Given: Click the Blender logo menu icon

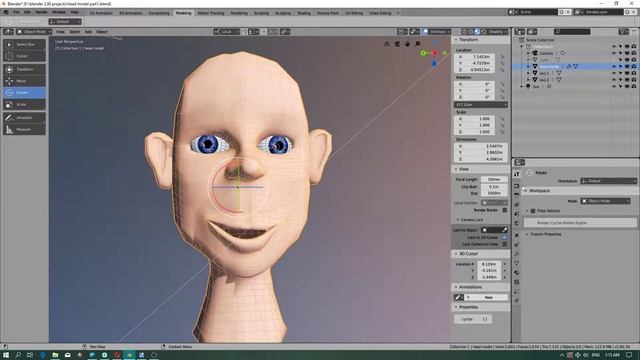Looking at the screenshot, I should point(6,12).
